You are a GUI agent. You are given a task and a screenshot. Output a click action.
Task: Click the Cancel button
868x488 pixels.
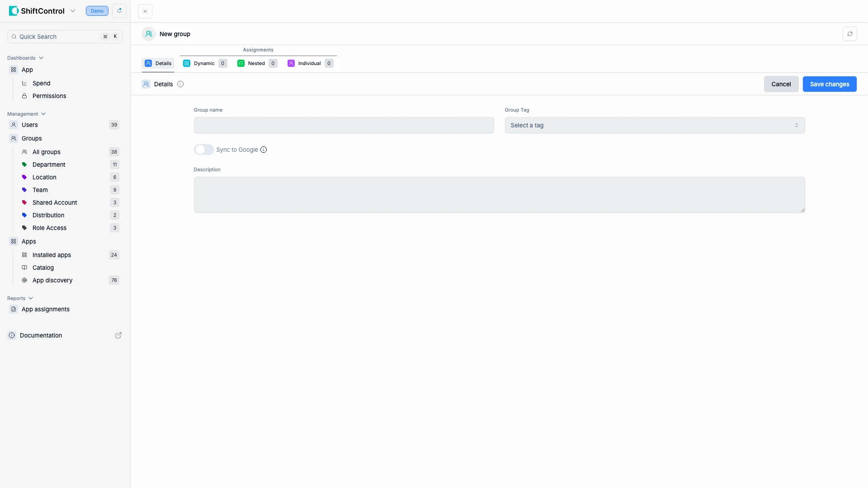[781, 84]
